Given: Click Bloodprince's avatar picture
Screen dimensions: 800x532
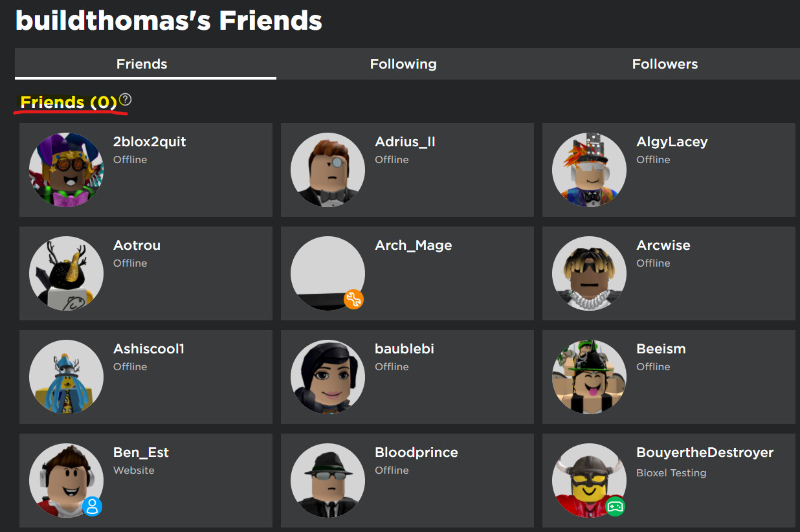Looking at the screenshot, I should point(328,480).
